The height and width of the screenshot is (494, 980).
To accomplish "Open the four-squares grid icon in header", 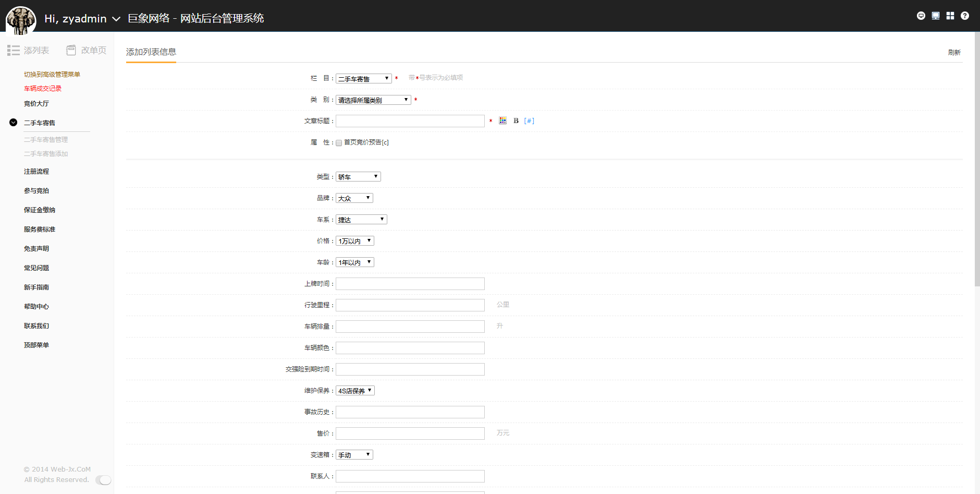I will pos(950,16).
